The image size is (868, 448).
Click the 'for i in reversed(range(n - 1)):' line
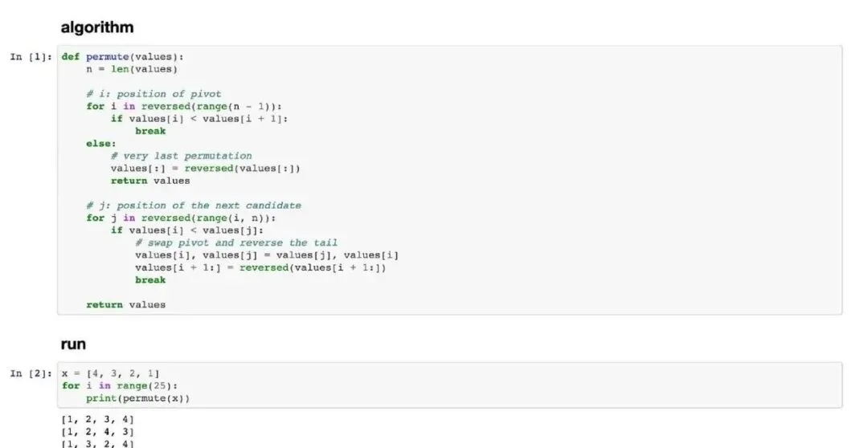[x=184, y=106]
